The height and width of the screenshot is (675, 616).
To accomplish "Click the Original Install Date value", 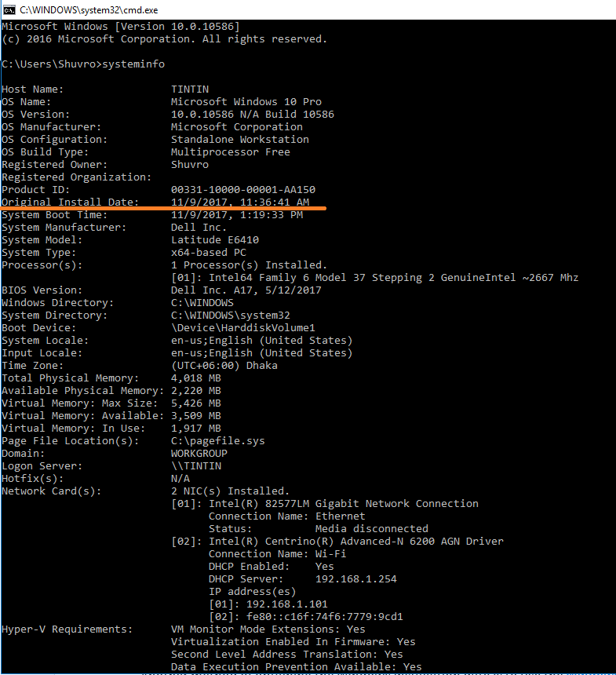I will tap(240, 202).
